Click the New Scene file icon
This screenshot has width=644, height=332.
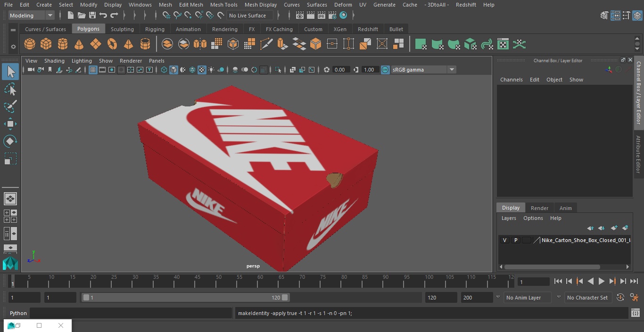[70, 16]
